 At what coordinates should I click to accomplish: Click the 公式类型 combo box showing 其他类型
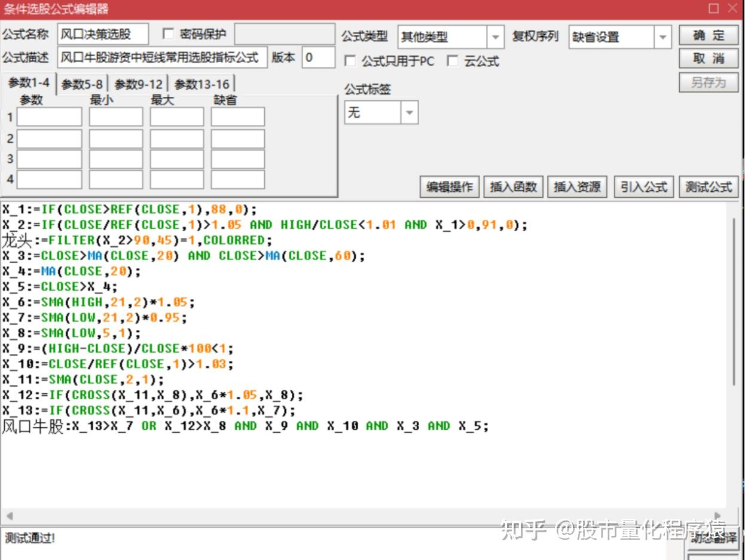click(451, 37)
